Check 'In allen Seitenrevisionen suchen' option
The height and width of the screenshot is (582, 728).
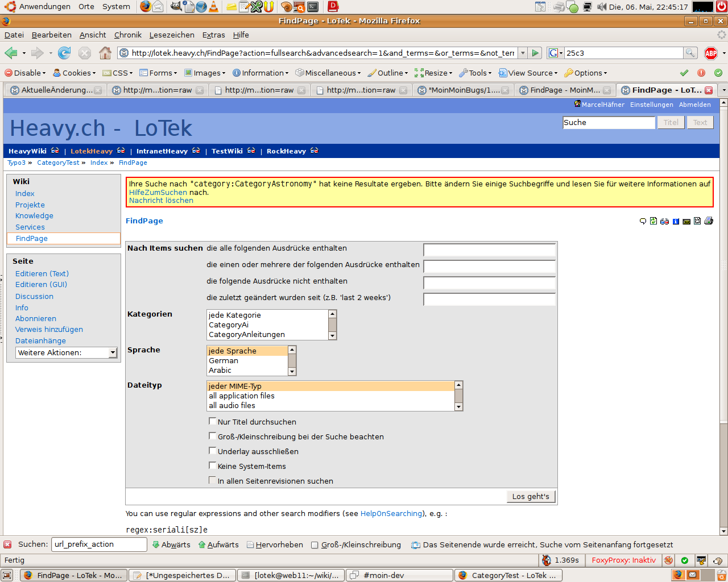tap(213, 480)
